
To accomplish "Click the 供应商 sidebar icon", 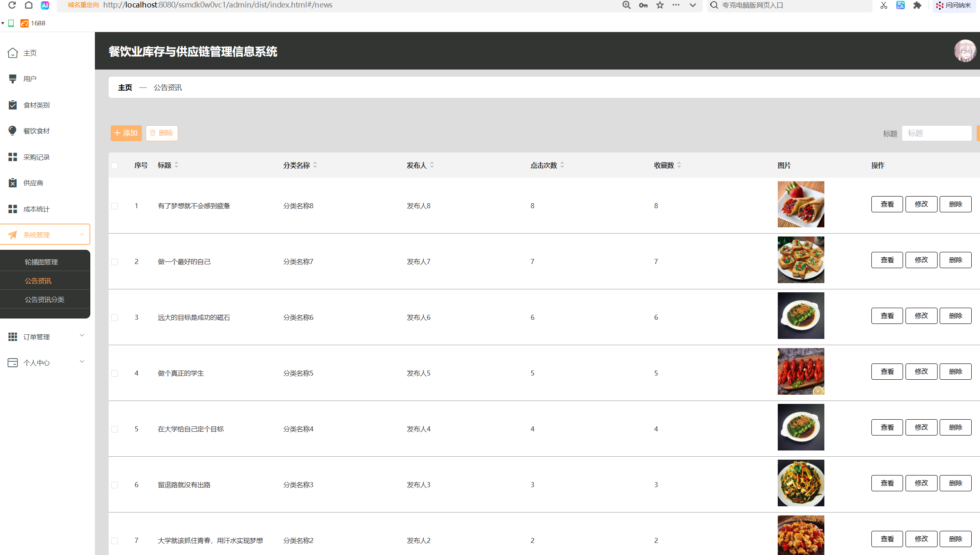I will point(13,183).
